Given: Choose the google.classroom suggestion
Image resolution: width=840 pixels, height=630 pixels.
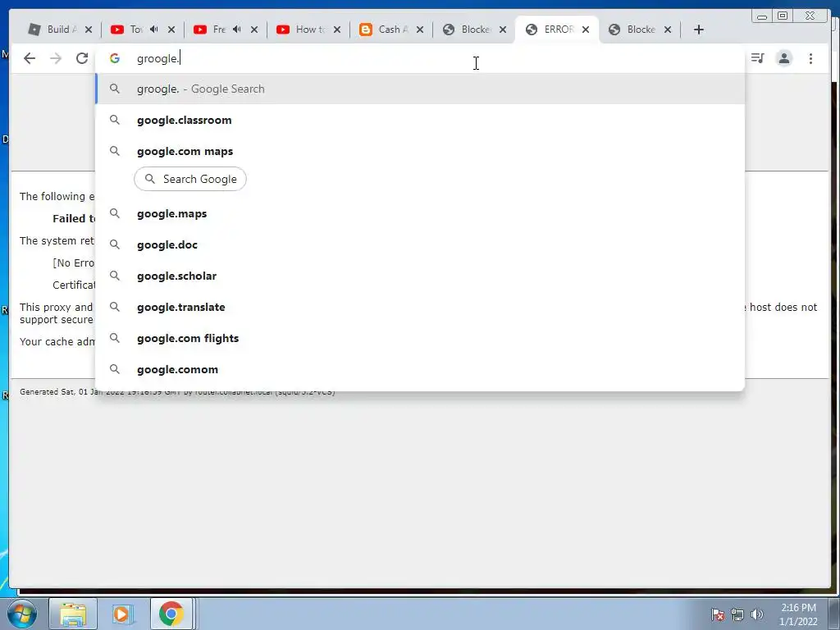Looking at the screenshot, I should pyautogui.click(x=420, y=120).
